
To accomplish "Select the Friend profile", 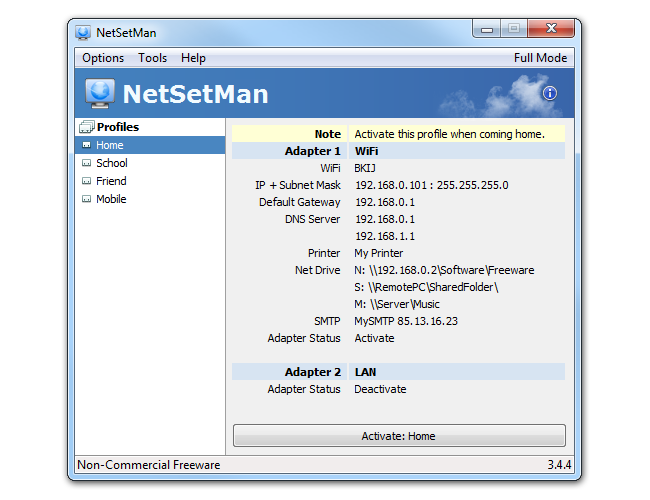I will tap(150, 181).
